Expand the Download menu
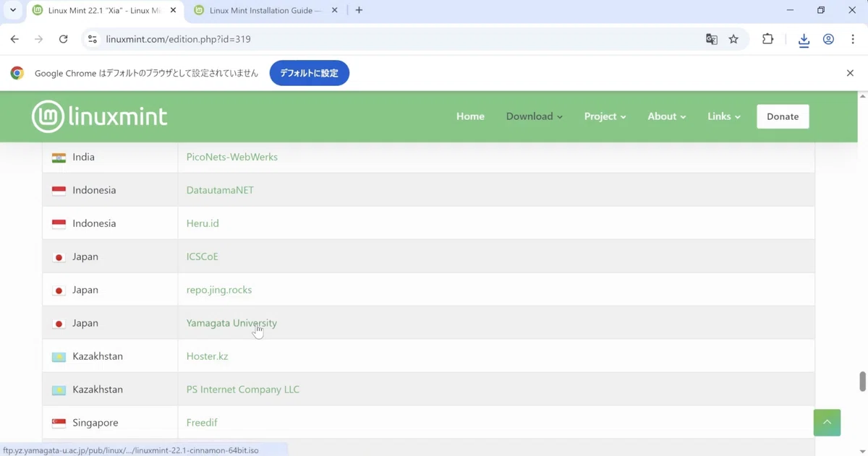The height and width of the screenshot is (456, 868). click(534, 116)
